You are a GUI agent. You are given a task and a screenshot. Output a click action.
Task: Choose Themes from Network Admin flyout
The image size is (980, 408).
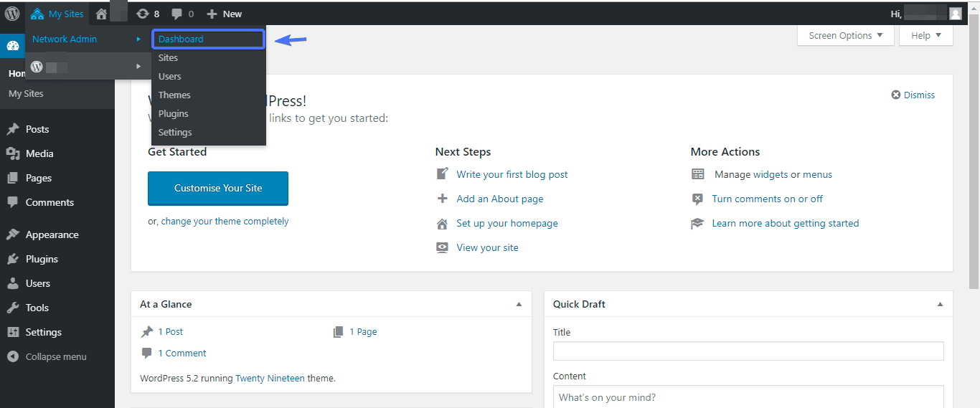click(174, 95)
